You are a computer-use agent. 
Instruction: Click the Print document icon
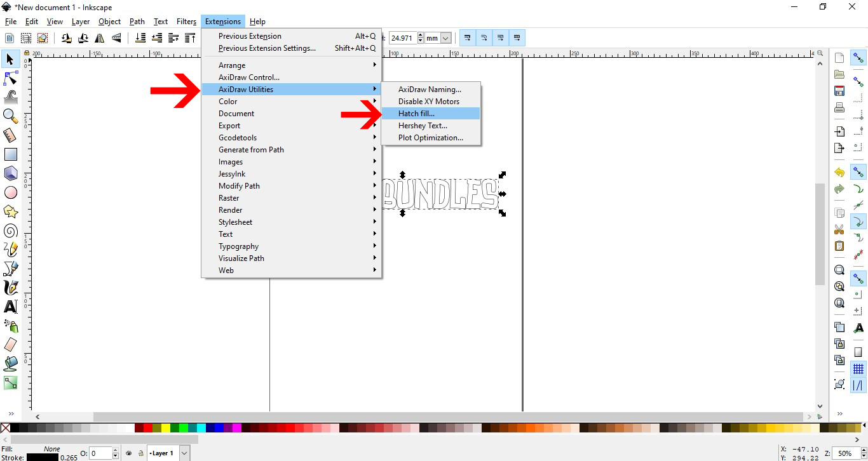tap(839, 107)
